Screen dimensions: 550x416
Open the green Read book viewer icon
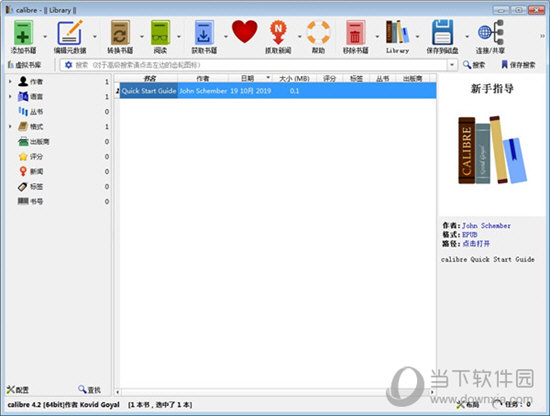point(160,33)
